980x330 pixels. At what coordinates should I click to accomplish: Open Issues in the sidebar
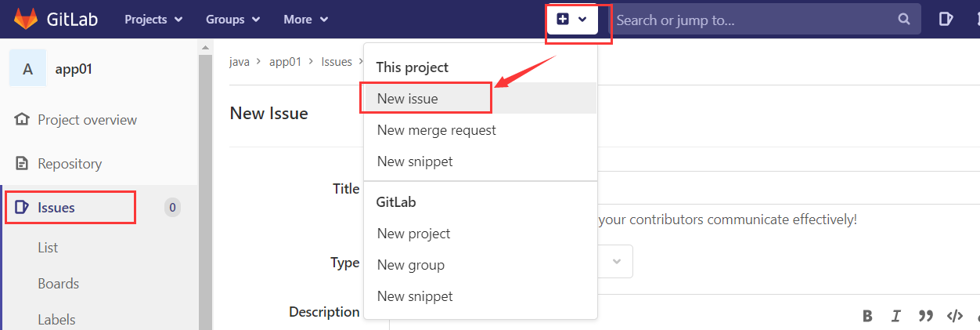coord(56,208)
